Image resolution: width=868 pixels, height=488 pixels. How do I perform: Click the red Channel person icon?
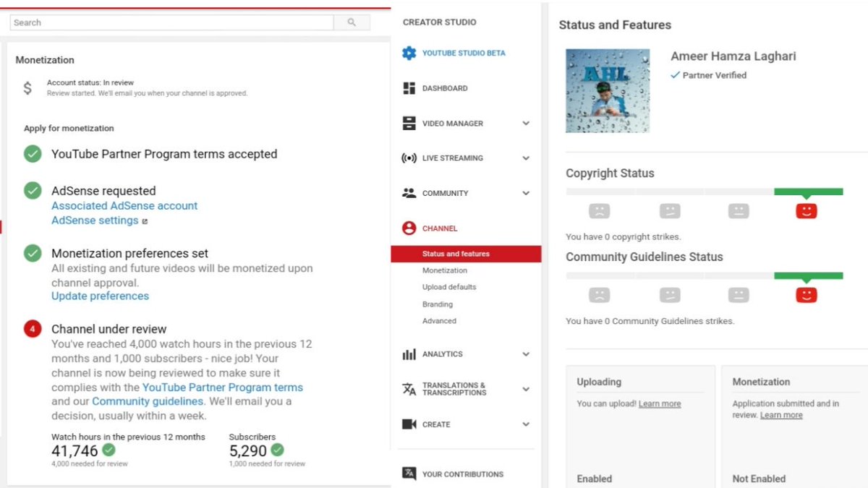click(409, 228)
